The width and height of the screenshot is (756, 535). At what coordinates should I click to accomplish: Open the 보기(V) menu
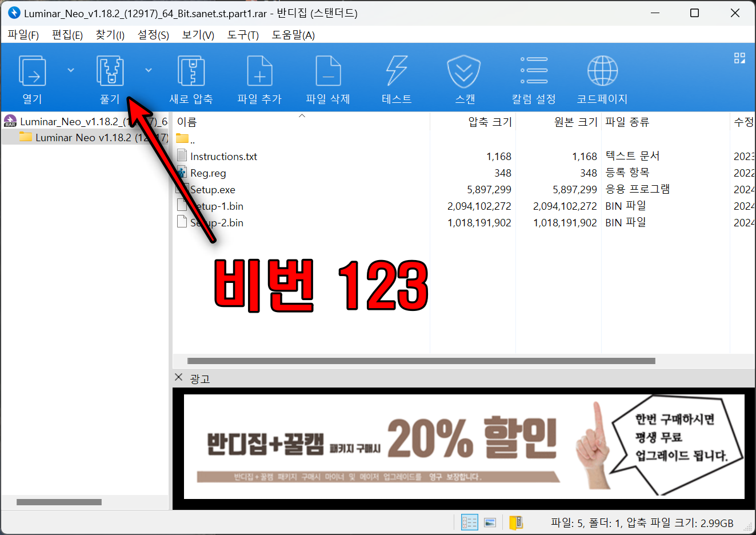tap(198, 35)
